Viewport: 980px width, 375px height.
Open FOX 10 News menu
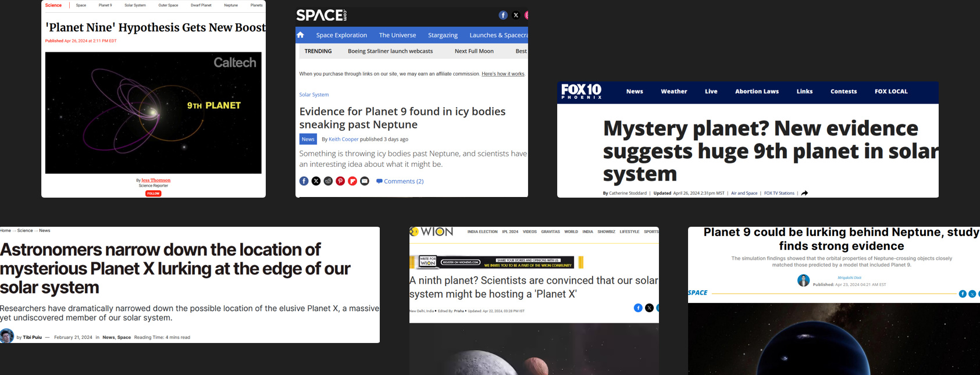(635, 91)
